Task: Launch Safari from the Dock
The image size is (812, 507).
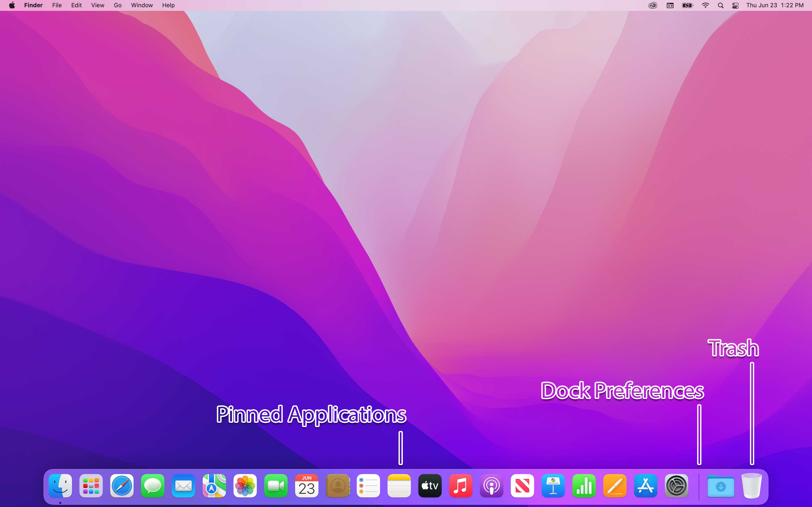Action: (x=122, y=485)
